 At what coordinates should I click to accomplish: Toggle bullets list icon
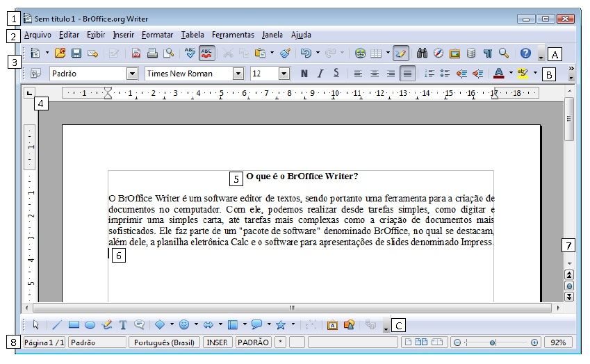coord(445,74)
